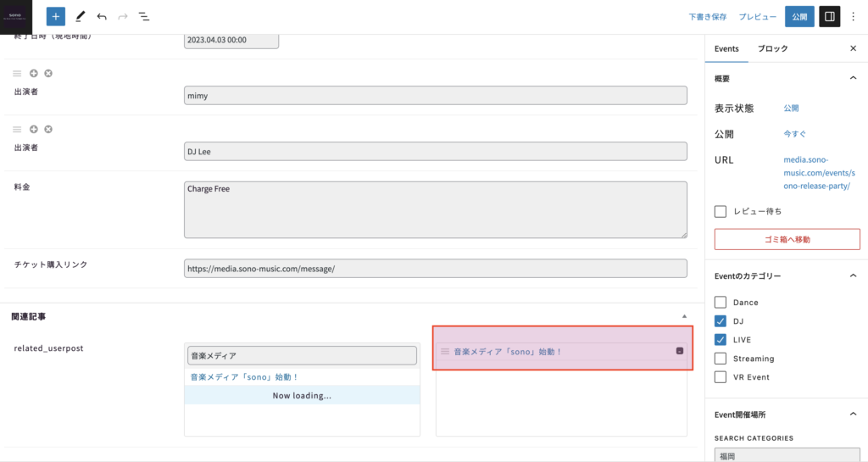The width and height of the screenshot is (868, 462).
Task: Switch to the ブロック tab
Action: coord(772,49)
